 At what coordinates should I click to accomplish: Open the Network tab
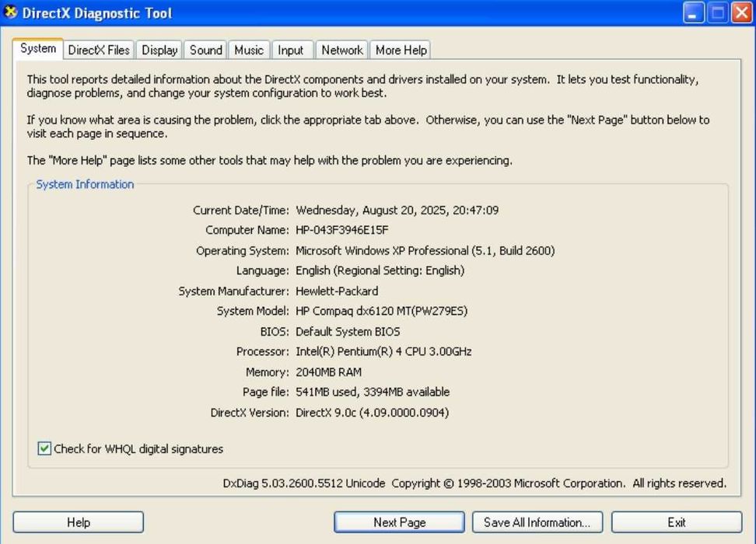pos(342,50)
